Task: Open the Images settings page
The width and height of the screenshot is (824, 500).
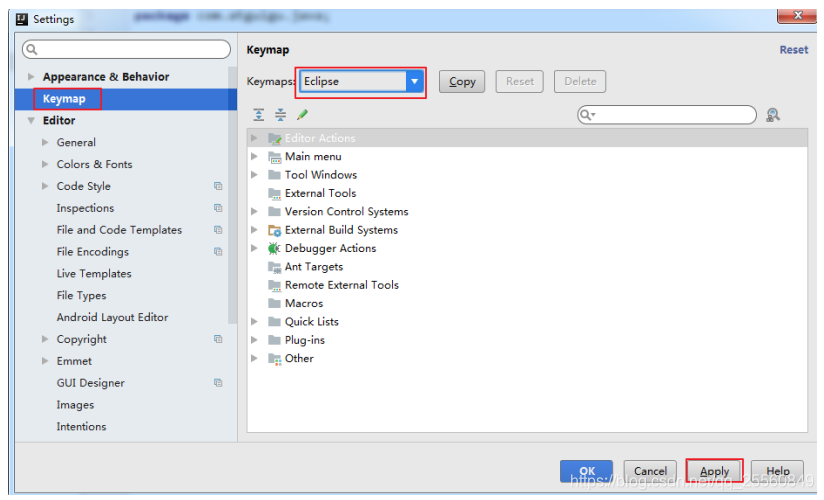Action: tap(75, 405)
